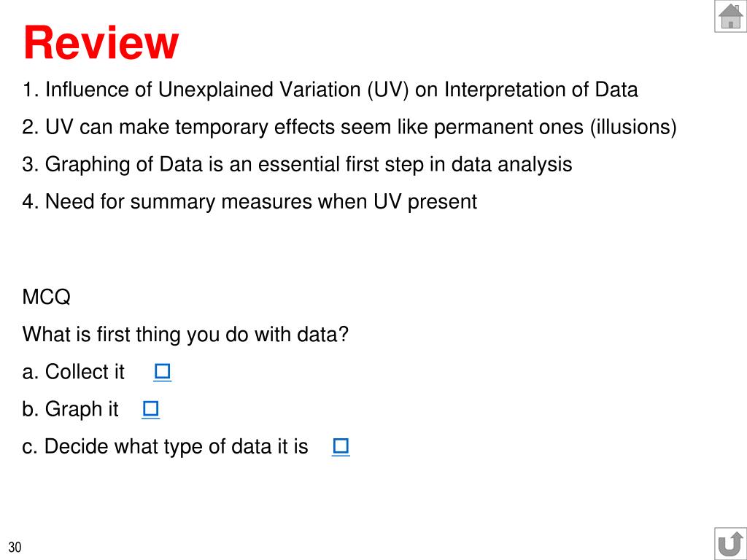Click the (UV) abbreviation in point one
Viewport: 747px width, 560px height.
pos(388,90)
